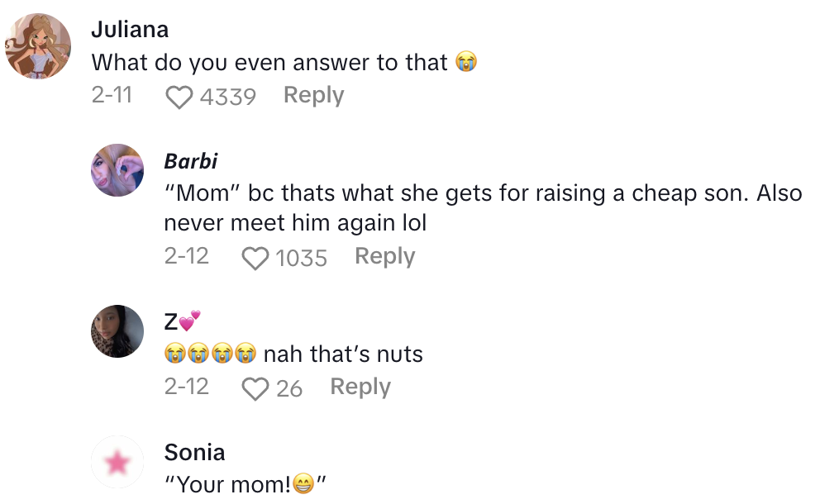Open Z's profile photo
This screenshot has width=820, height=504.
click(x=117, y=331)
